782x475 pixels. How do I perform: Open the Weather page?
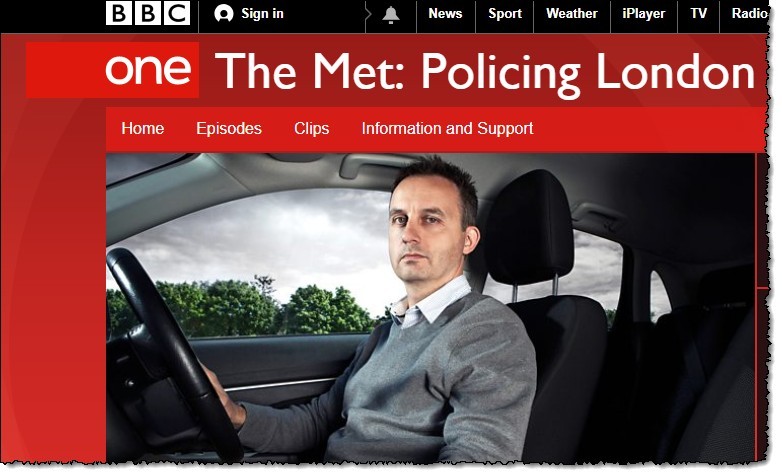coord(572,13)
